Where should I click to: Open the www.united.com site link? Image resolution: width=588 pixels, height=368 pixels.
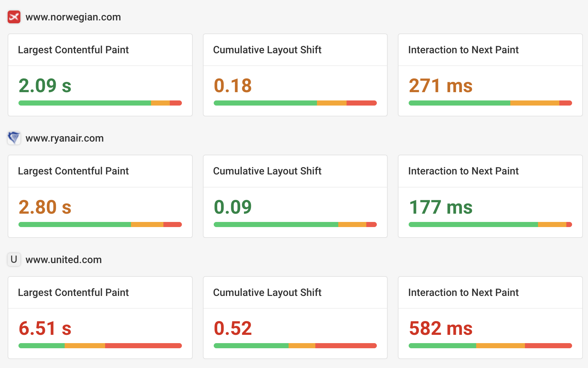[x=63, y=260]
